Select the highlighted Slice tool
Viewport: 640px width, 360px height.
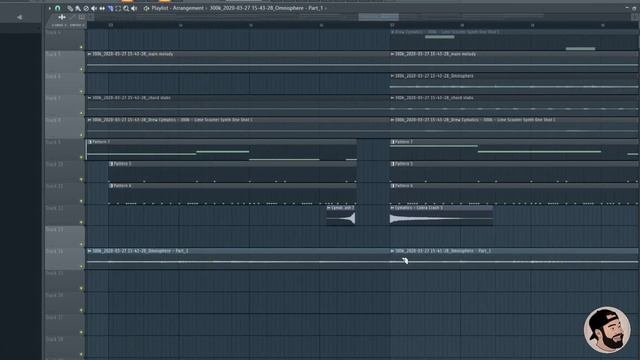pyautogui.click(x=110, y=8)
